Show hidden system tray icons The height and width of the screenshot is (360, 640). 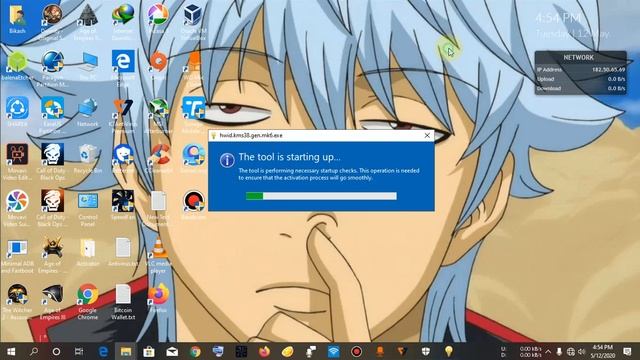[548, 351]
